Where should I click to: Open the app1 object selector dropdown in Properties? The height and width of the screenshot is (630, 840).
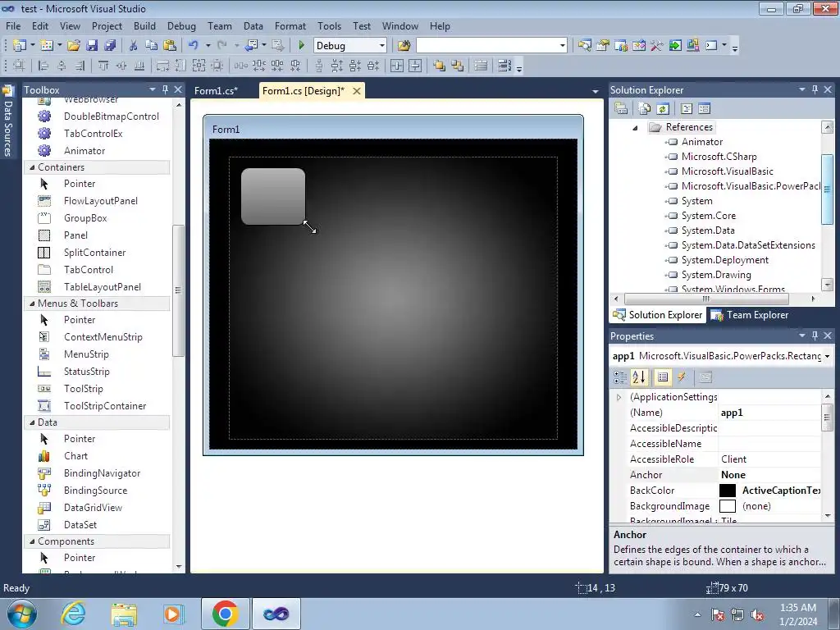pyautogui.click(x=827, y=356)
